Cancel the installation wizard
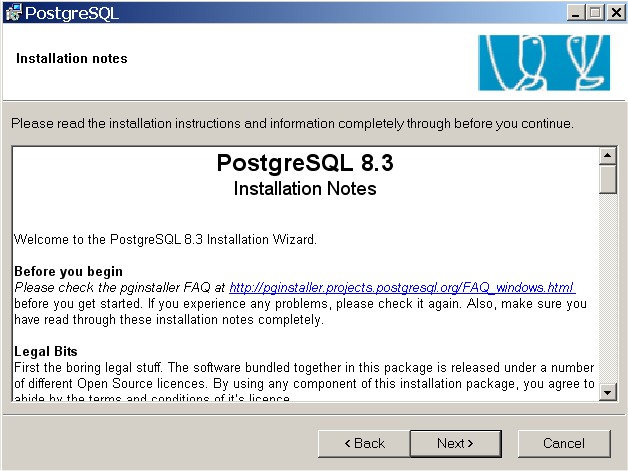This screenshot has height=471, width=628. click(x=564, y=443)
